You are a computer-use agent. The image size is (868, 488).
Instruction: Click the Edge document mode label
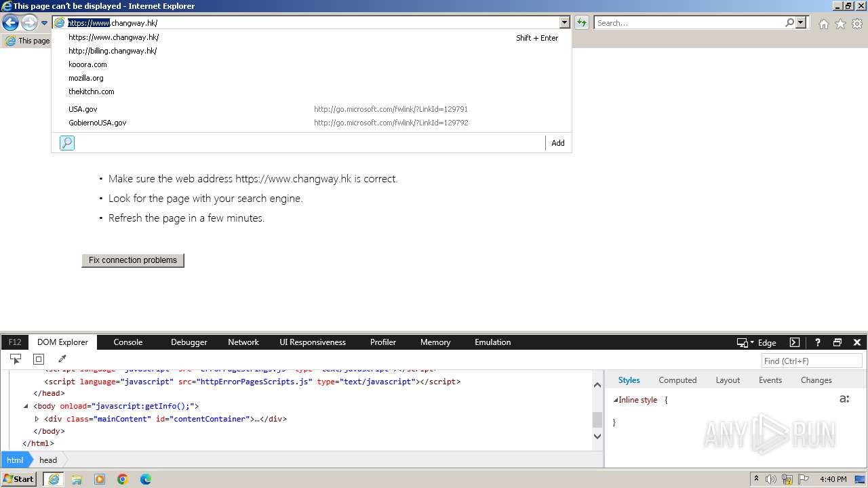click(767, 343)
